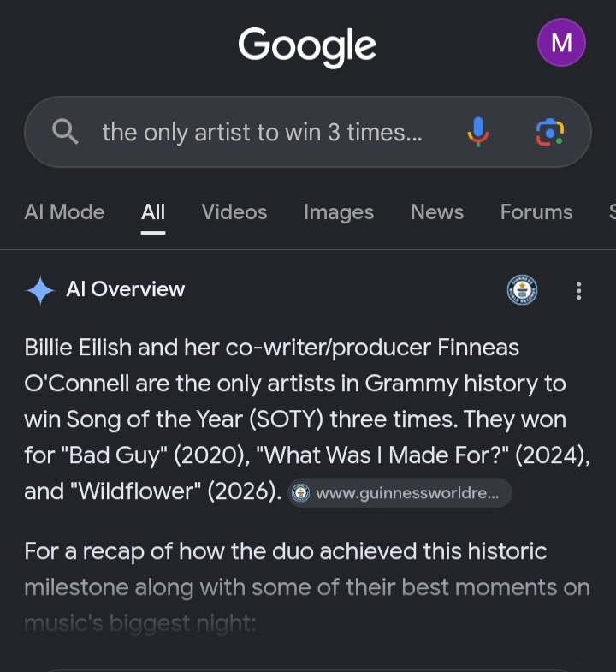Open the Images tab
Viewport: 616px width, 672px height.
pos(339,212)
